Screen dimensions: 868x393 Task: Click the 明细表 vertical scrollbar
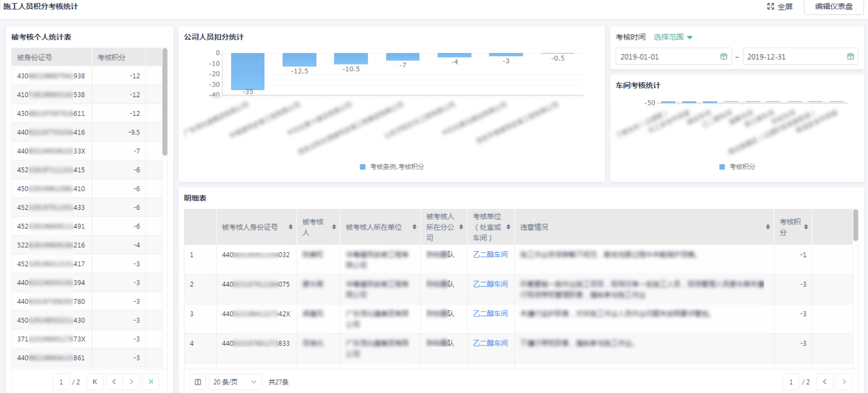(x=856, y=225)
